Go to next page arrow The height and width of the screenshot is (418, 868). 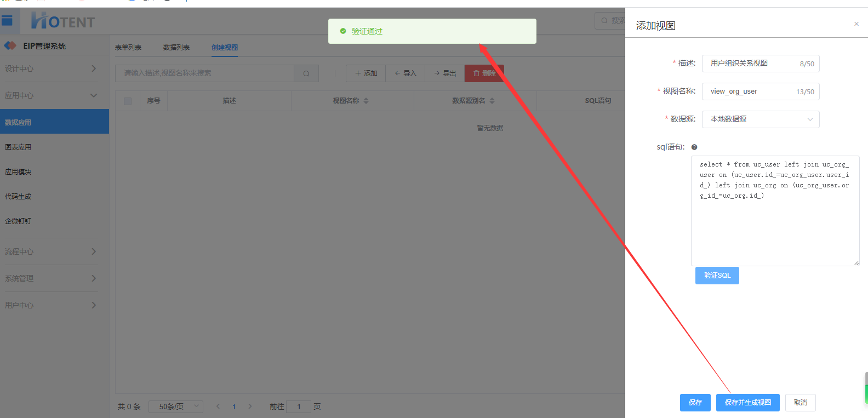click(250, 406)
